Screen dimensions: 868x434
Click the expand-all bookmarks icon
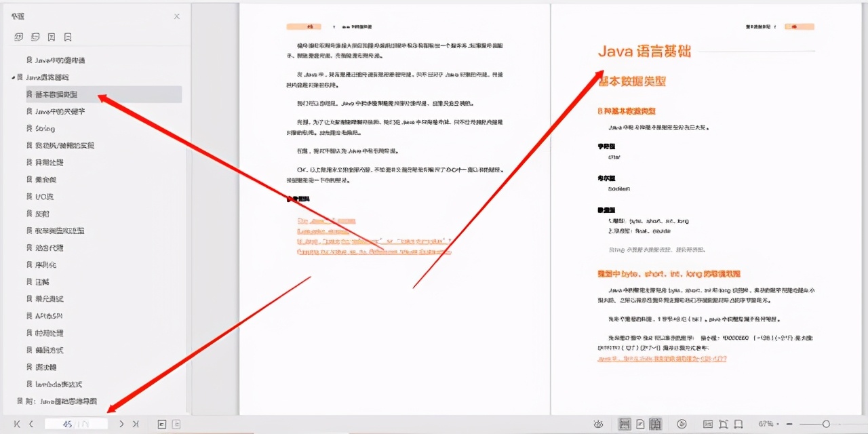click(x=18, y=37)
